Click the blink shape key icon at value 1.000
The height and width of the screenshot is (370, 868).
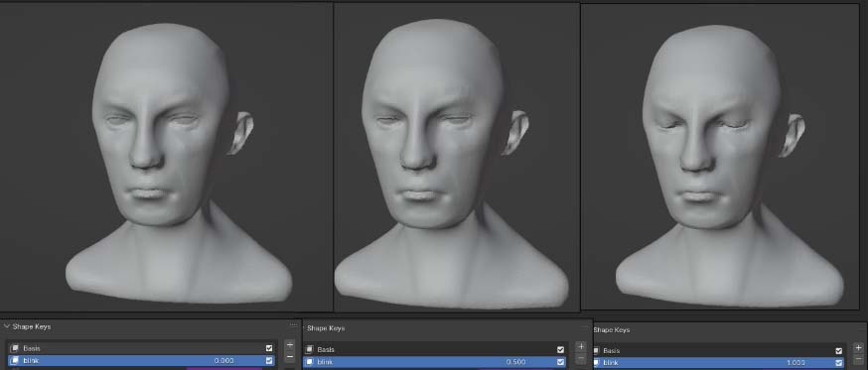596,363
